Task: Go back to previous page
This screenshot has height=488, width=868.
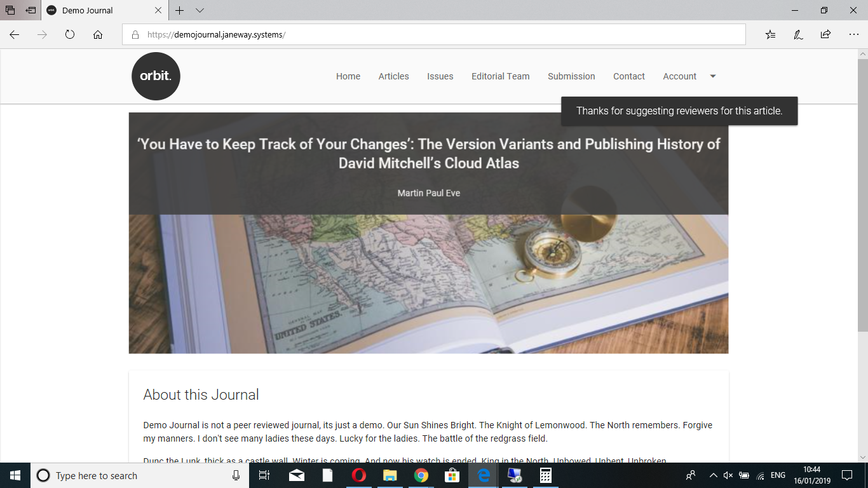Action: 15,35
